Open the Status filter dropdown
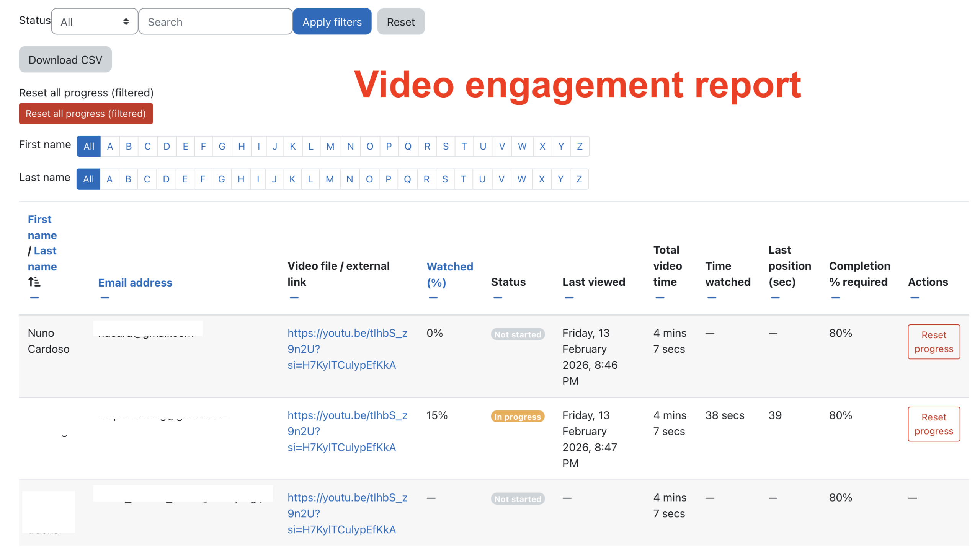The width and height of the screenshot is (980, 557). pos(94,21)
